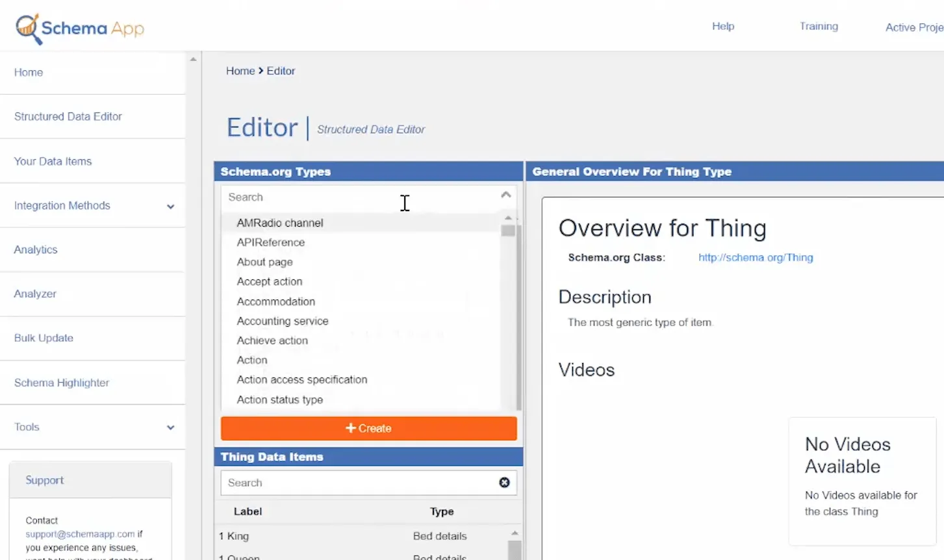
Task: Open Schema Highlighter in the sidebar
Action: click(62, 383)
